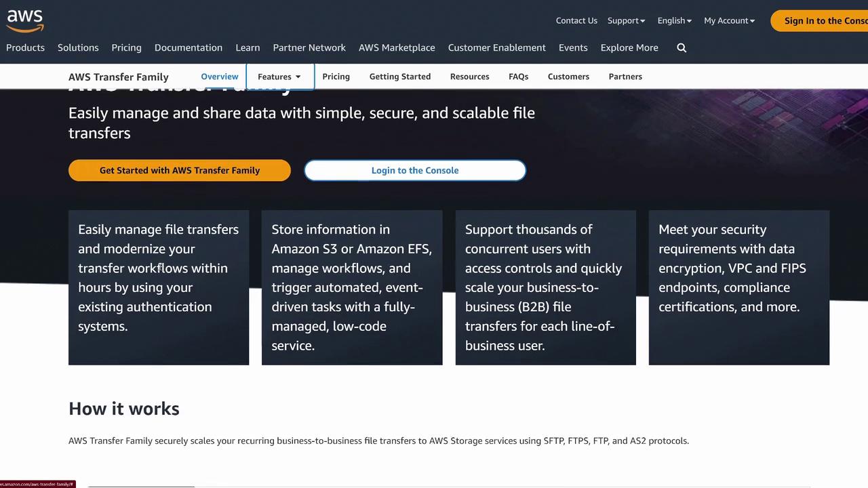868x488 pixels.
Task: Open AWS Marketplace menu
Action: (x=397, y=47)
